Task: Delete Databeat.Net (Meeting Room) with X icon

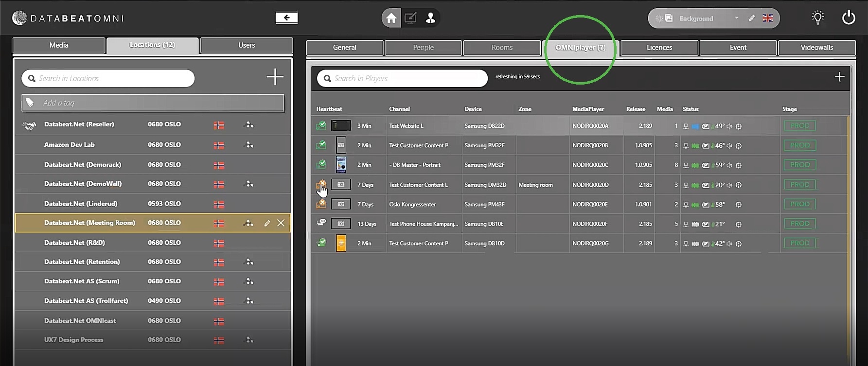Action: (x=281, y=223)
